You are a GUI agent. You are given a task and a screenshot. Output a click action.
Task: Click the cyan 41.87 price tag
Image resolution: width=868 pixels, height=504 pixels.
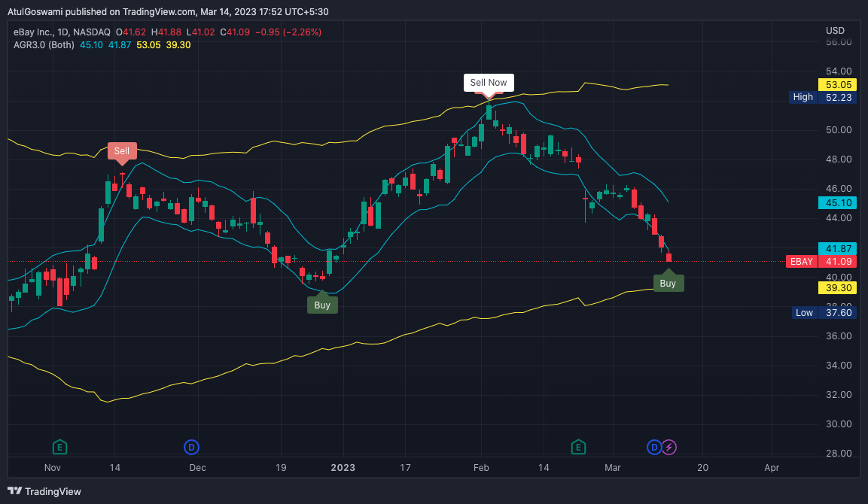pyautogui.click(x=838, y=249)
